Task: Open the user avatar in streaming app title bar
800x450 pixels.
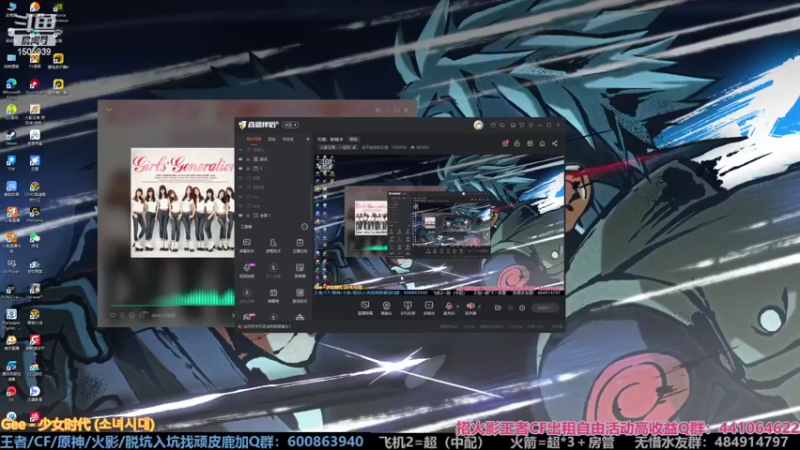Action: [x=478, y=125]
